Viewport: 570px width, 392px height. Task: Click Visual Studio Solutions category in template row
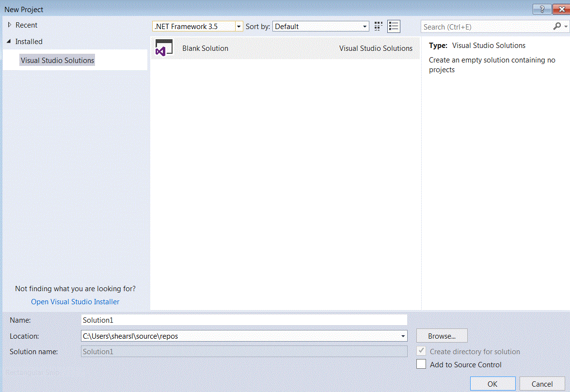[x=376, y=48]
